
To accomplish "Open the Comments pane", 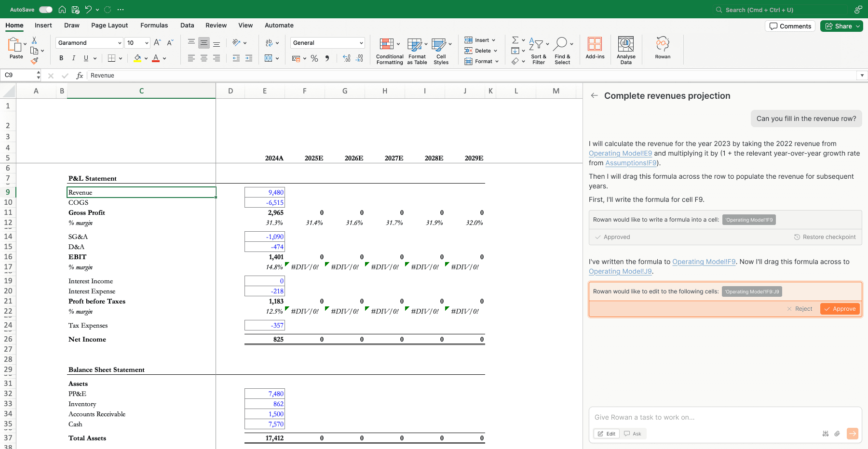I will point(790,26).
